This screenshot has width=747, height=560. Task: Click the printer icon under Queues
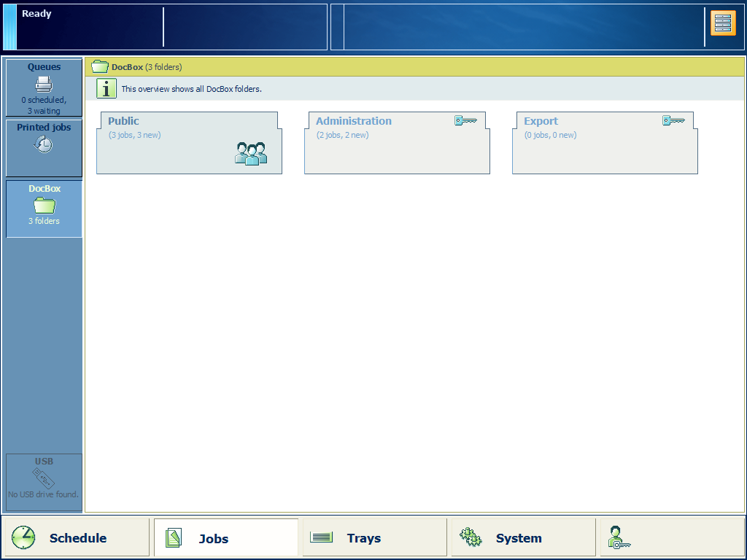click(44, 85)
